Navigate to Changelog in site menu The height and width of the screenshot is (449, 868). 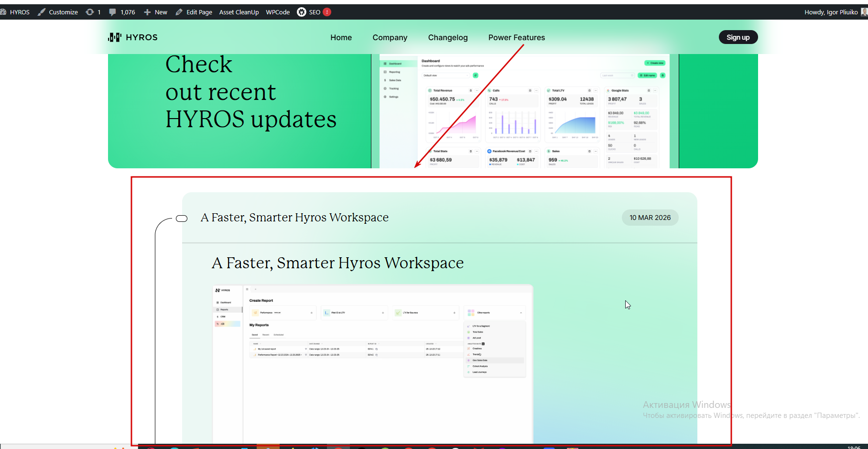pos(448,37)
